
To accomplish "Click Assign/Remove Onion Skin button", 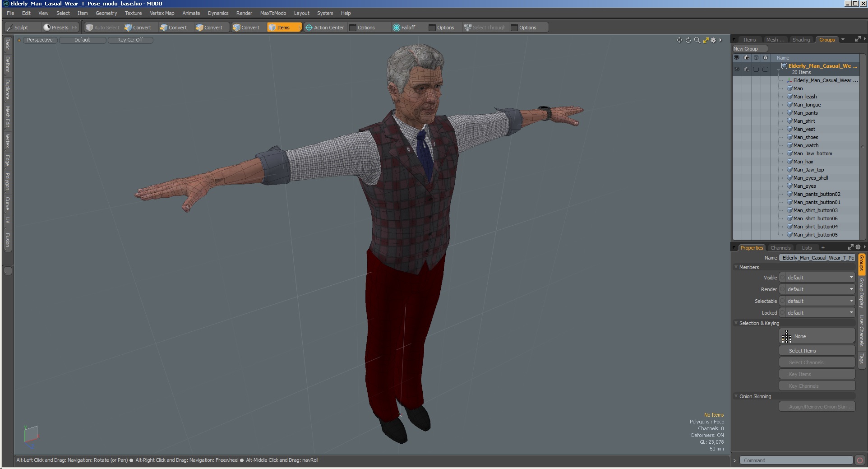I will tap(817, 407).
